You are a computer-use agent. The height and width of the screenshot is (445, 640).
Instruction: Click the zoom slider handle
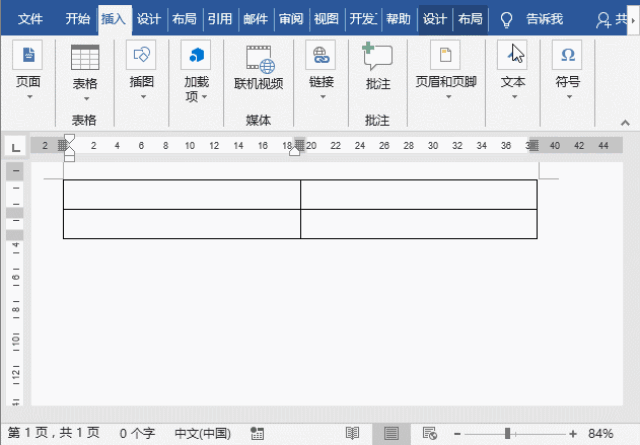(507, 434)
